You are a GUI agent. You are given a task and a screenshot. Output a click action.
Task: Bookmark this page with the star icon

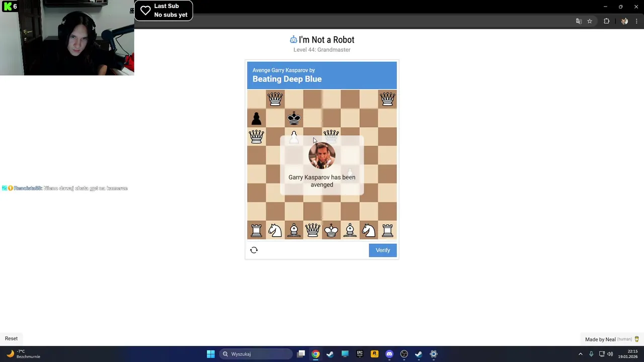[x=590, y=21]
